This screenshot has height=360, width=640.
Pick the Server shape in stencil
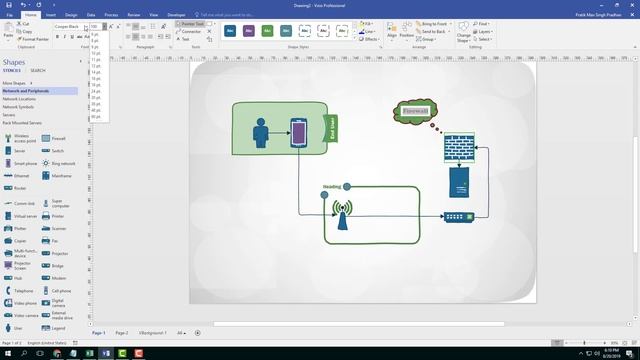(x=15, y=151)
